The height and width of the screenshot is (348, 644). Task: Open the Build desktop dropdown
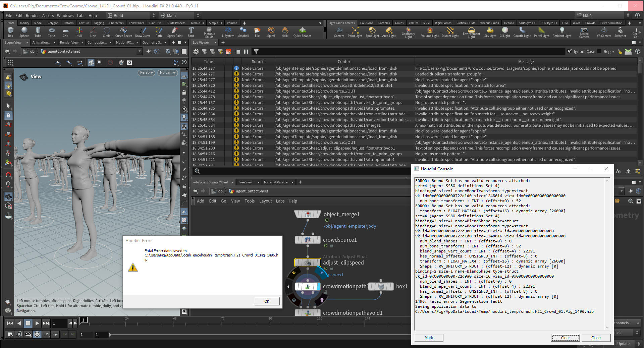click(131, 15)
